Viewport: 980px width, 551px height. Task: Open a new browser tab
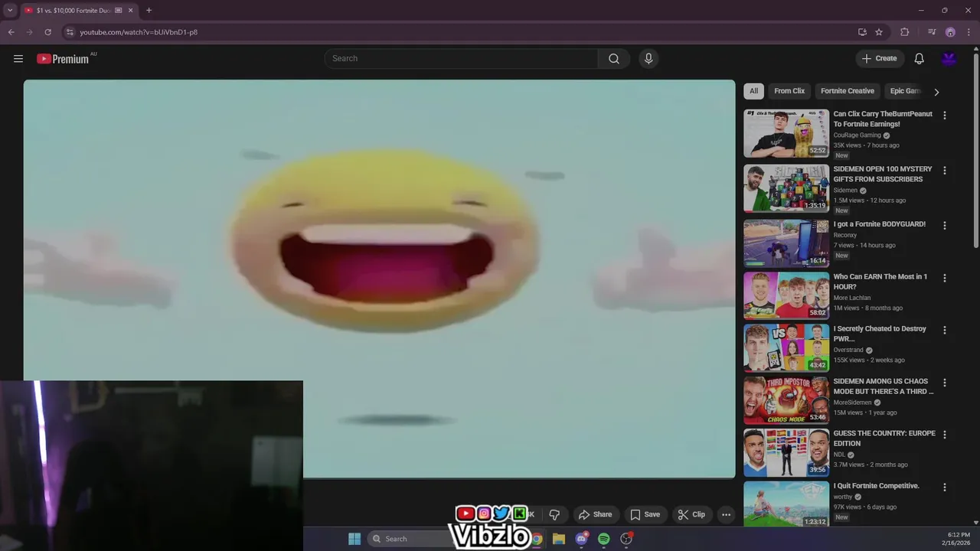149,11
